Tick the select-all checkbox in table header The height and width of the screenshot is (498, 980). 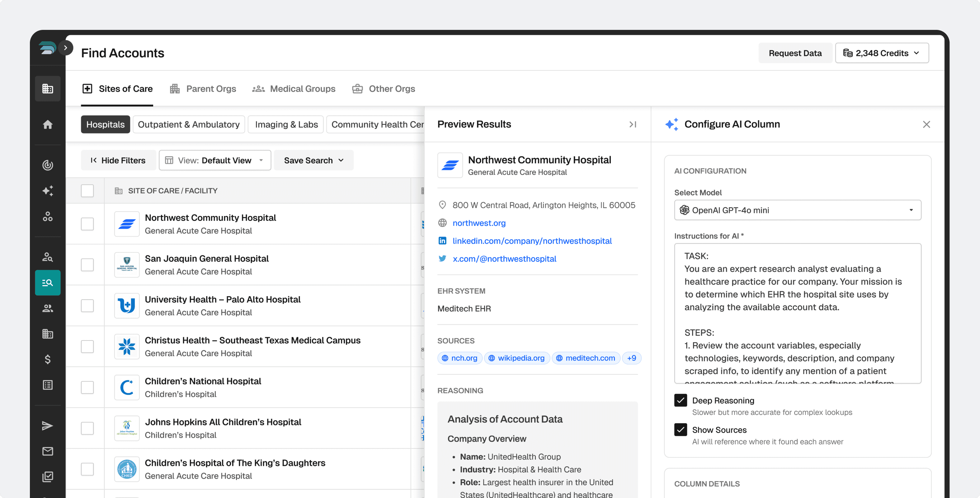click(87, 190)
